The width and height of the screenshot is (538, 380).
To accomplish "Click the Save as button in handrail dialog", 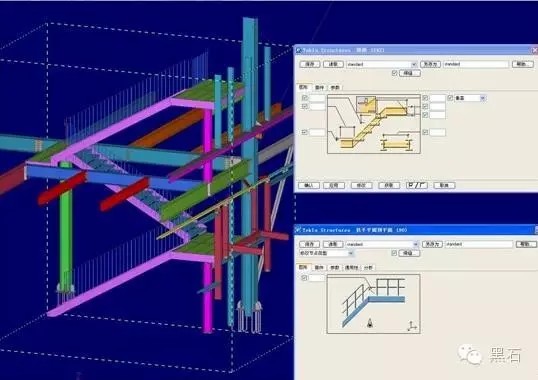I will coord(432,244).
